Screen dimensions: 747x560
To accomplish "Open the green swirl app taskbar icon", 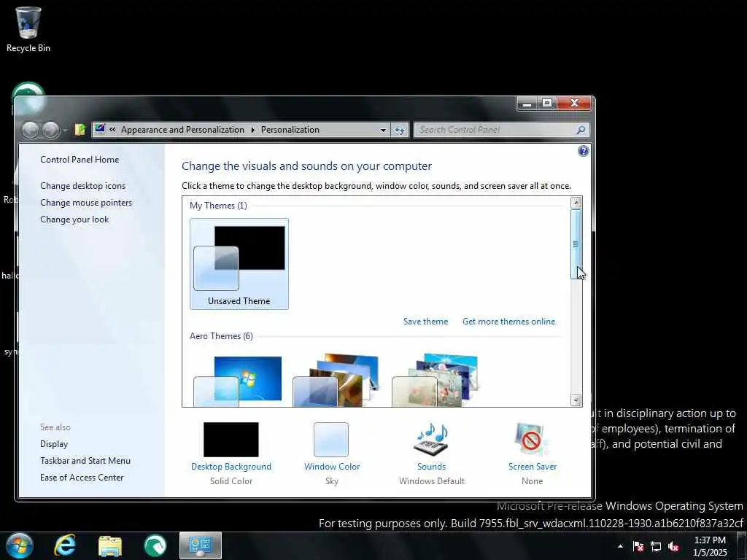I will [155, 545].
